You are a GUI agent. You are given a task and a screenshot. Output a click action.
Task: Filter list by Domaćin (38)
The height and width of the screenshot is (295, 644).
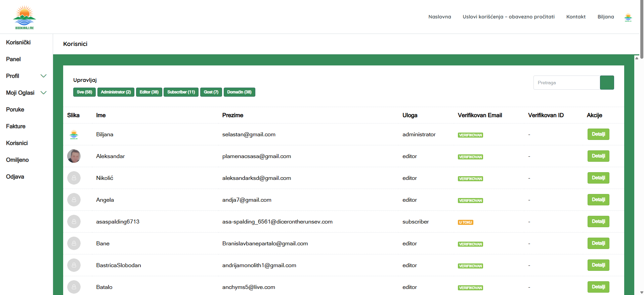[x=239, y=92]
